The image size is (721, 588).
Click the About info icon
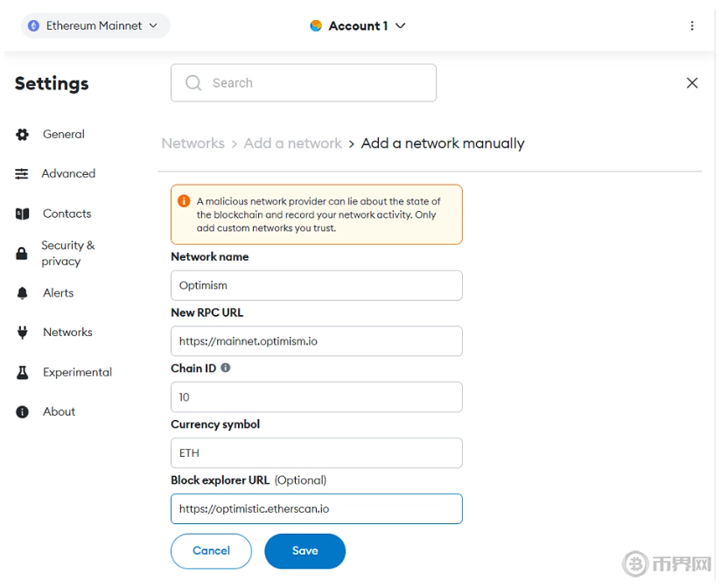(x=23, y=412)
